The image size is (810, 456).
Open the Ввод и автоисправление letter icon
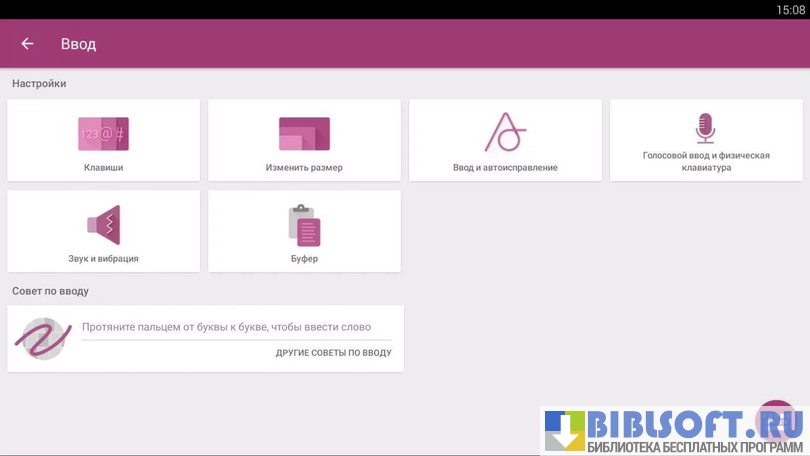tap(505, 132)
